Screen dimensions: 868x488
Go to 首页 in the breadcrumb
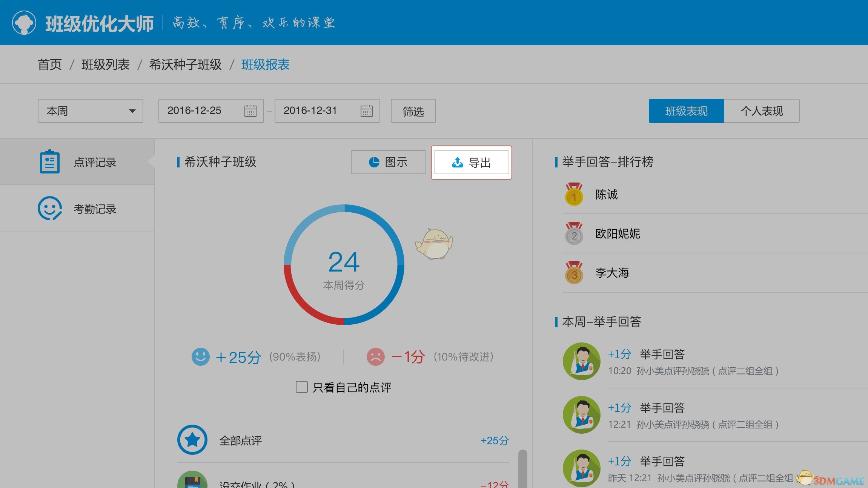click(x=50, y=64)
